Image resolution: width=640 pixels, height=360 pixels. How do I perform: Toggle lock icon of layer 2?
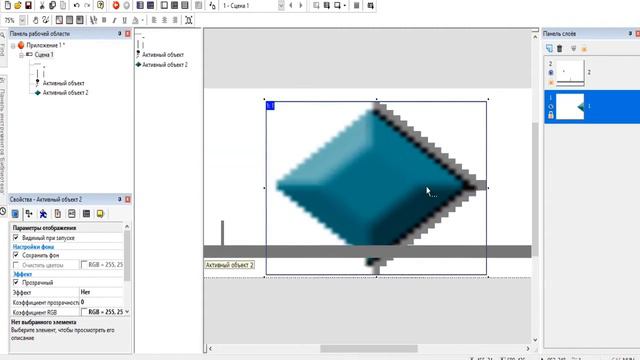pos(551,82)
